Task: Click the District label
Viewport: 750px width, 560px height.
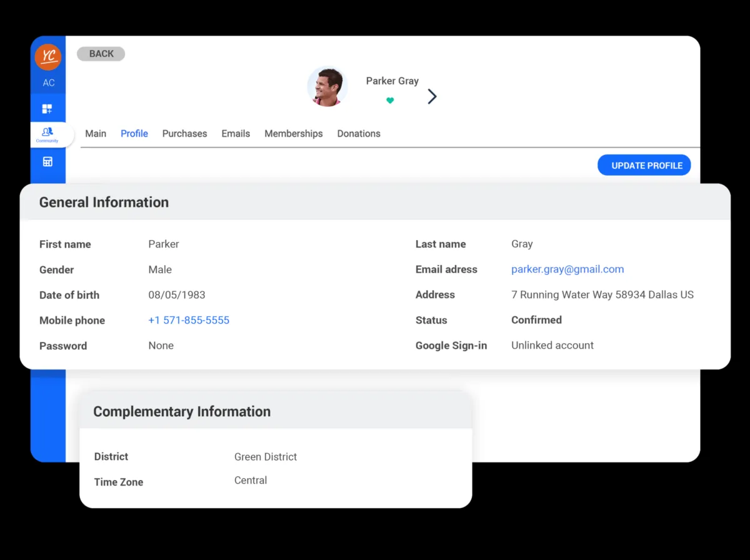Action: click(x=111, y=456)
